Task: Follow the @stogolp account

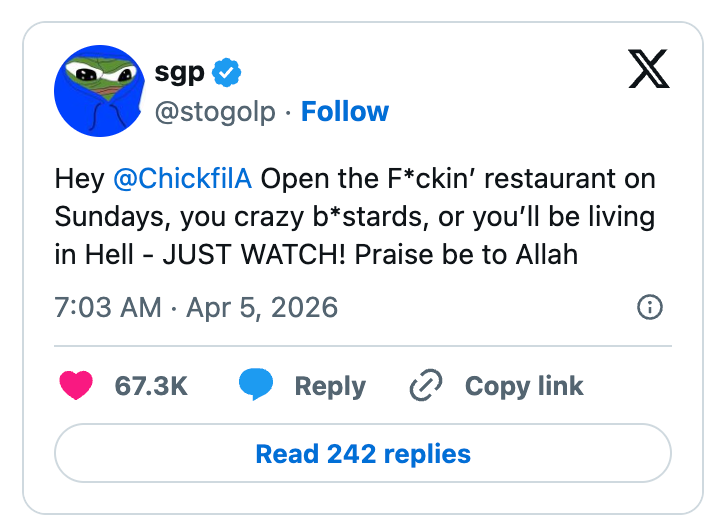Action: tap(345, 112)
